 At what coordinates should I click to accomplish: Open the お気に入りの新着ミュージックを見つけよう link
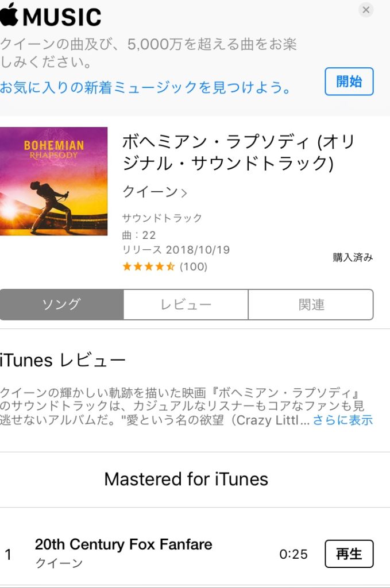(145, 87)
